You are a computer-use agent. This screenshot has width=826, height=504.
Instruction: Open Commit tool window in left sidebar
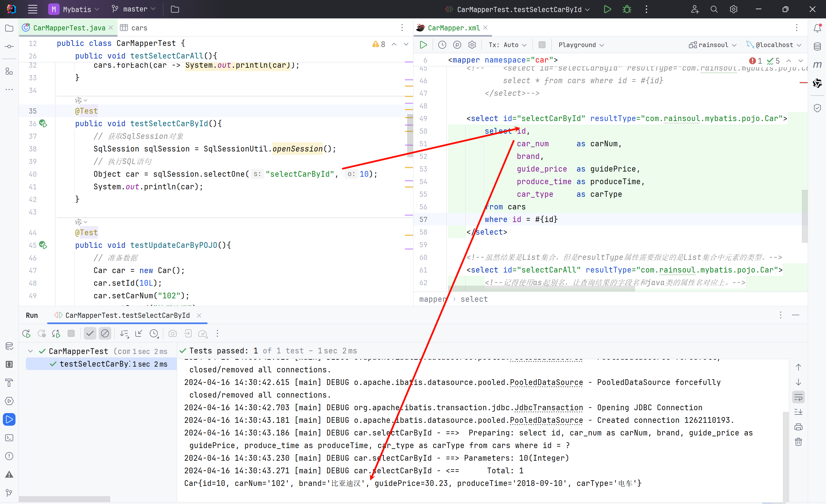[9, 46]
